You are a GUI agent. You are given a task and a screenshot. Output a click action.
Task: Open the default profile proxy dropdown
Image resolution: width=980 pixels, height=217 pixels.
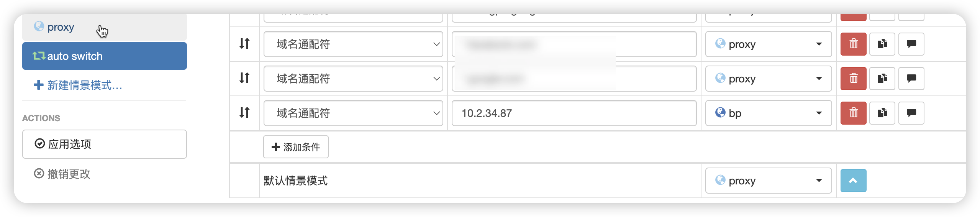click(x=769, y=181)
